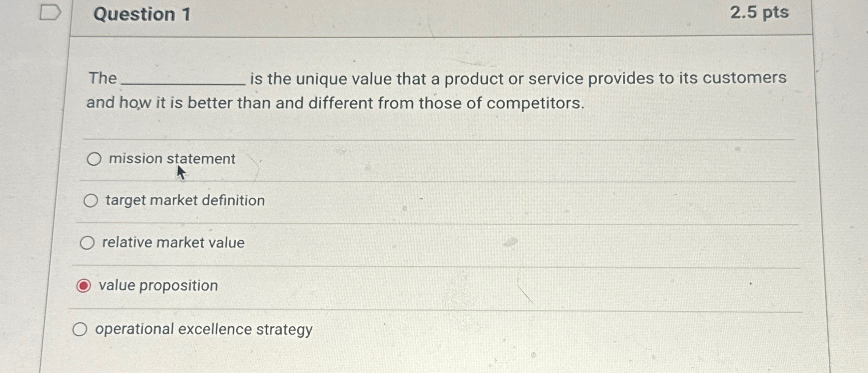Click the relative market value text label
The width and height of the screenshot is (868, 373).
pos(174,242)
